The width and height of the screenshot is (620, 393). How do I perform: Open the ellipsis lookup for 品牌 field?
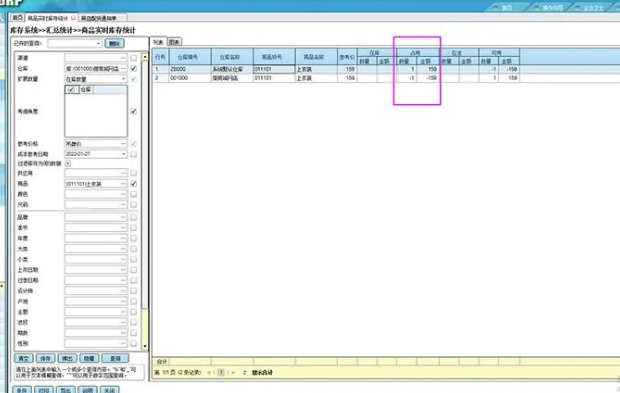123,217
